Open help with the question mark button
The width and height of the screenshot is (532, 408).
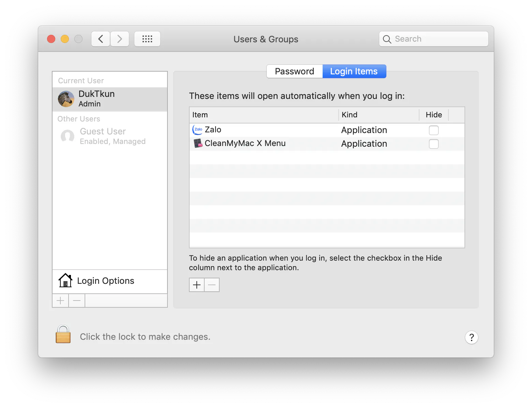(x=472, y=337)
